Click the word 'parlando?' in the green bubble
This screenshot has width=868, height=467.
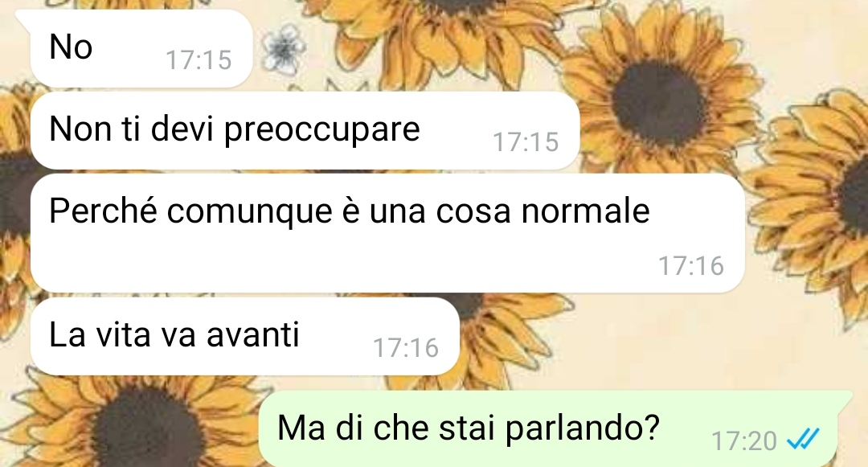pos(583,429)
